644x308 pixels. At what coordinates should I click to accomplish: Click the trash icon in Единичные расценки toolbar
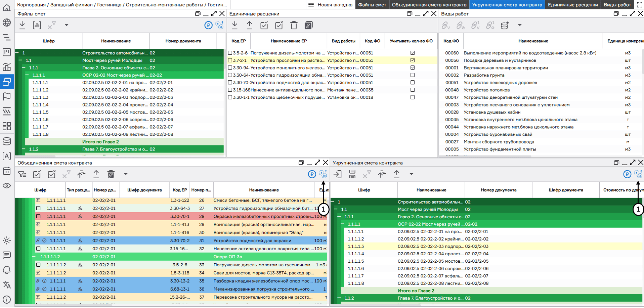pyautogui.click(x=294, y=26)
